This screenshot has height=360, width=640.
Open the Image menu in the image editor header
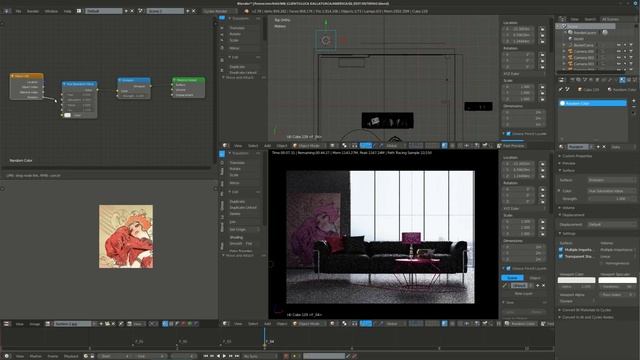[x=35, y=324]
